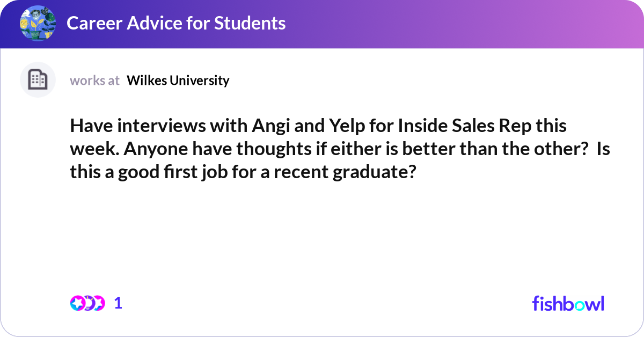The image size is (644, 337).
Task: Select the first pink star reaction icon
Action: pyautogui.click(x=77, y=303)
